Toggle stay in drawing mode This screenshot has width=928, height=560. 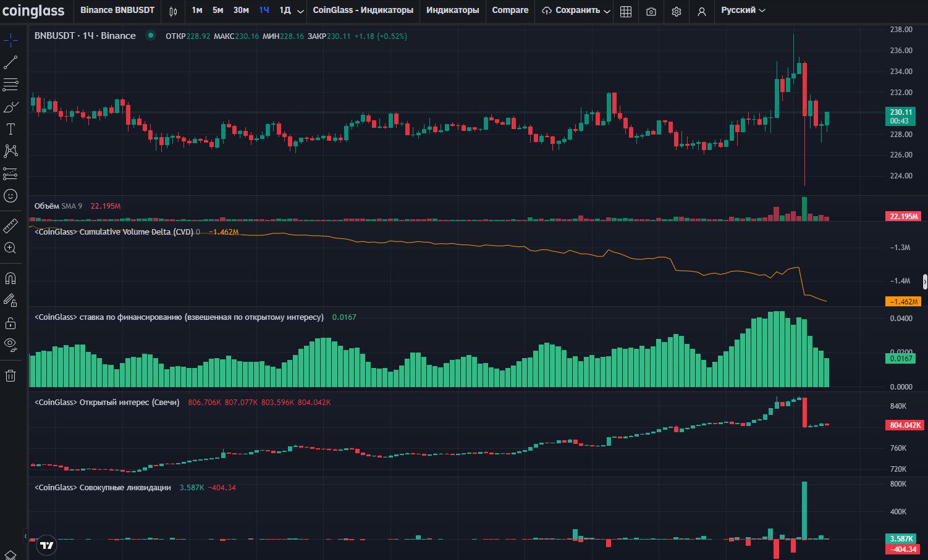11,301
